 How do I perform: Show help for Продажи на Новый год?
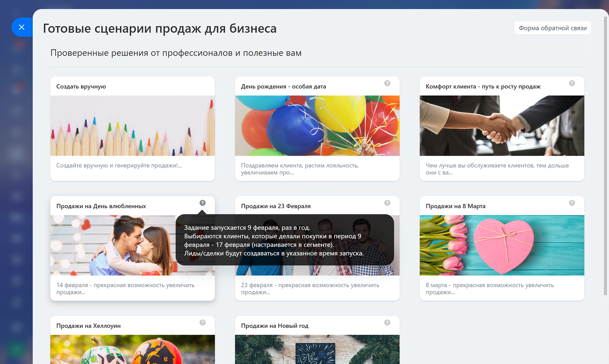coord(387,322)
